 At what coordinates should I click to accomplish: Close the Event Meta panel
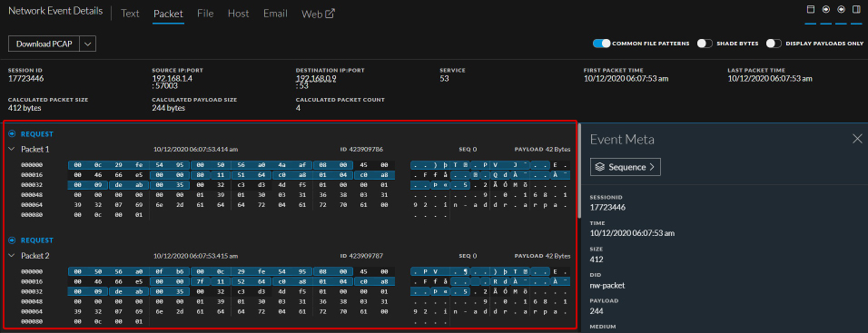click(857, 139)
